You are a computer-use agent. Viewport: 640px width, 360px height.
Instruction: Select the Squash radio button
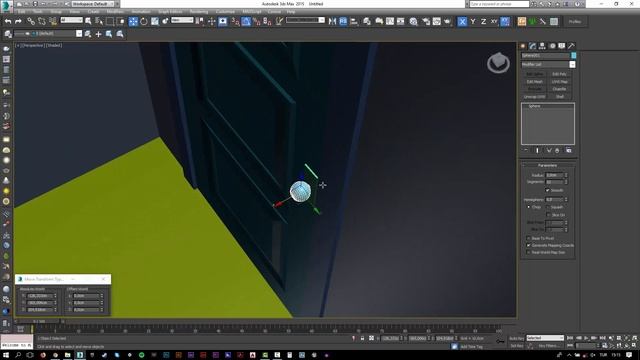click(548, 207)
